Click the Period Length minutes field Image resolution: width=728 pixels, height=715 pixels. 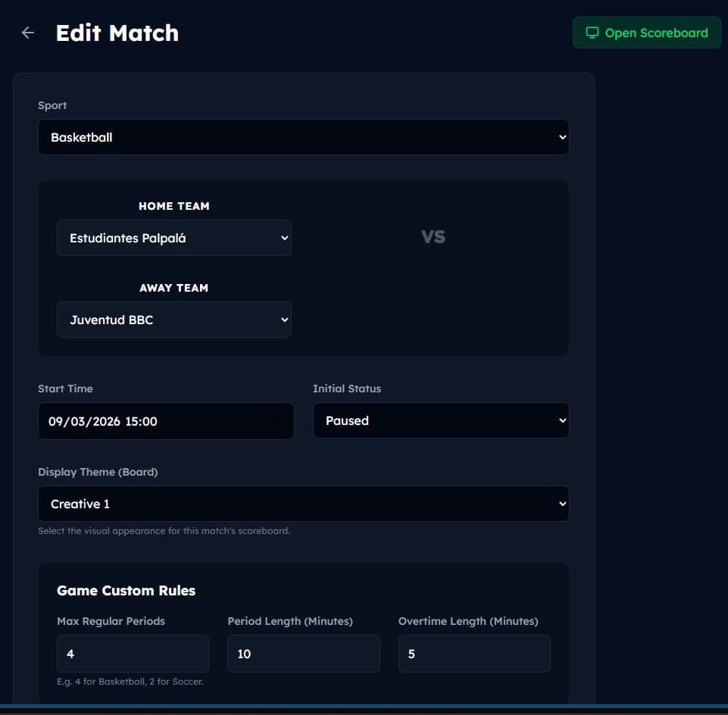(303, 654)
